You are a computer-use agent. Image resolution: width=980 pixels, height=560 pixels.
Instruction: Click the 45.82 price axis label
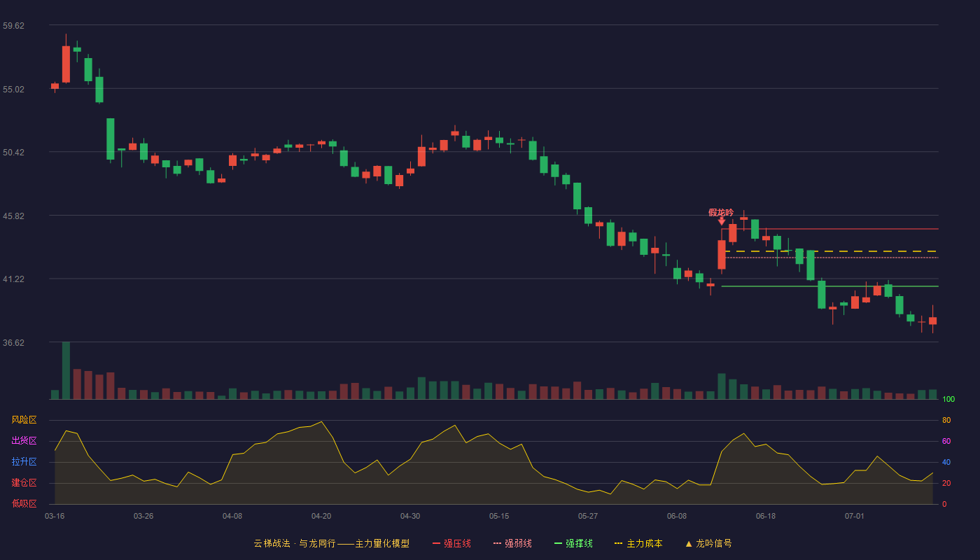[13, 216]
